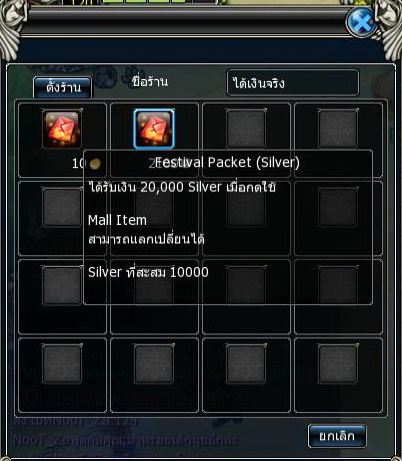The height and width of the screenshot is (461, 402).
Task: Edit the shop name field ได้เงินจริง
Action: pos(293,83)
